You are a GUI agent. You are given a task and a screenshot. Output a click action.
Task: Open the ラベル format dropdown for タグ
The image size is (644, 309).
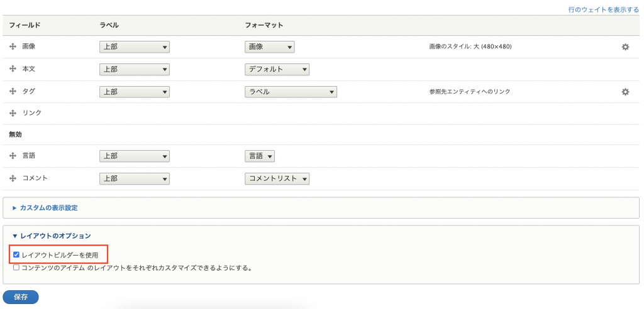pos(291,92)
